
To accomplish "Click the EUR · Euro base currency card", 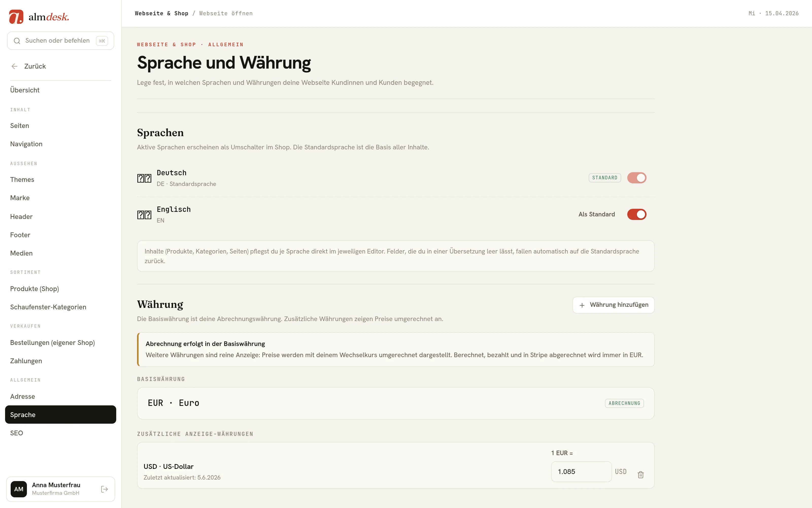I will pos(396,403).
